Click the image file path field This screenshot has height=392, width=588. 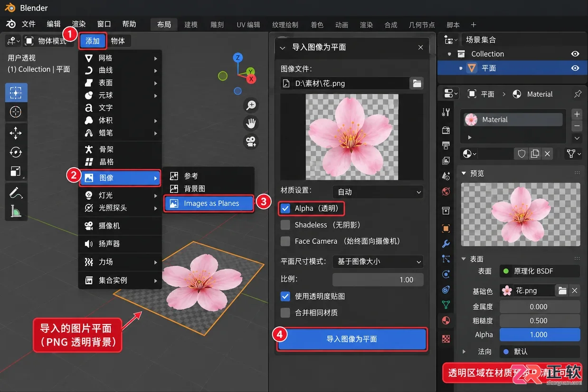coord(345,83)
